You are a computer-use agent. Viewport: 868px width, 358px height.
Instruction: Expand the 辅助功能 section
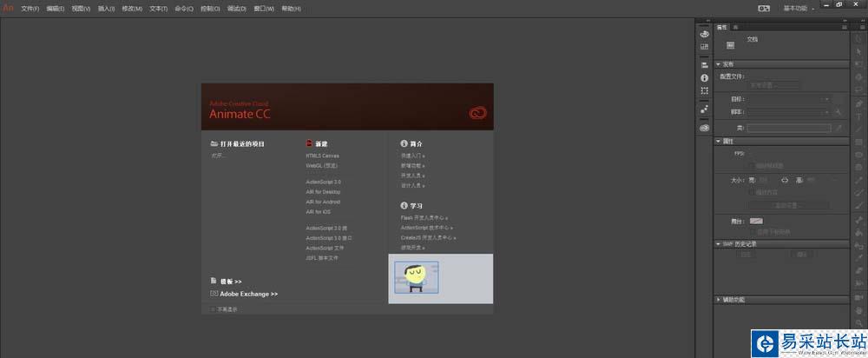(718, 300)
